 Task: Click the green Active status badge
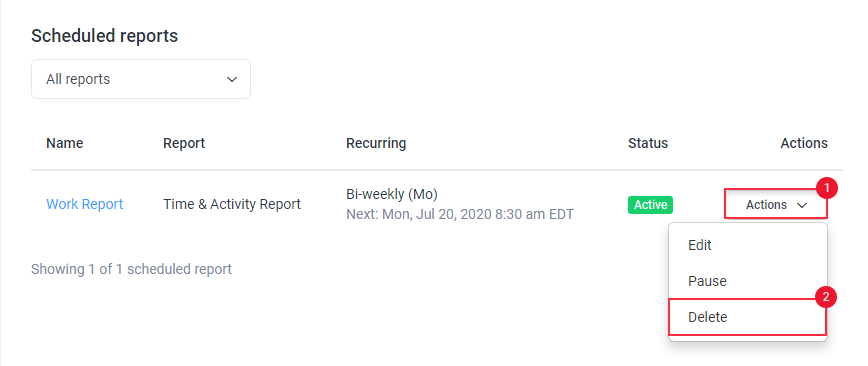(650, 205)
